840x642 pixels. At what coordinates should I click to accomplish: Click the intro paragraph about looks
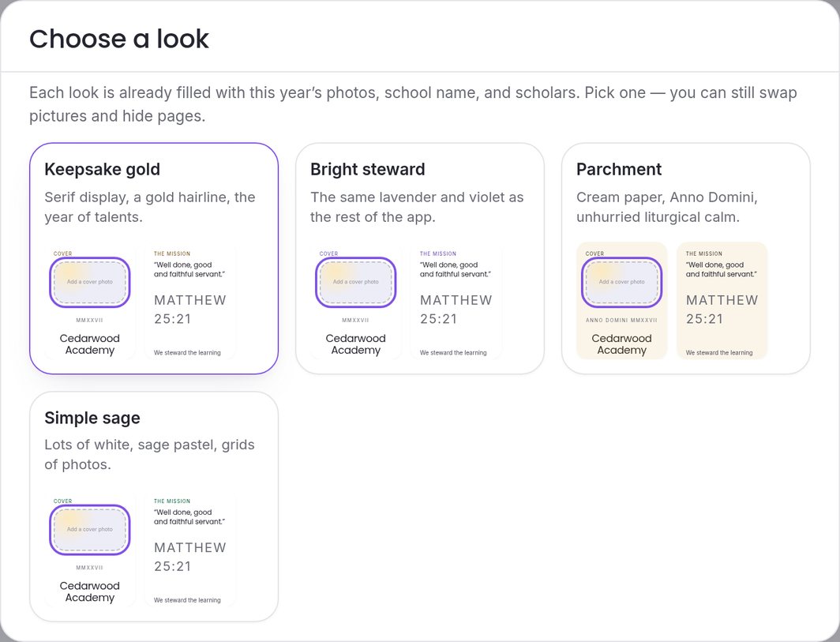tap(413, 104)
